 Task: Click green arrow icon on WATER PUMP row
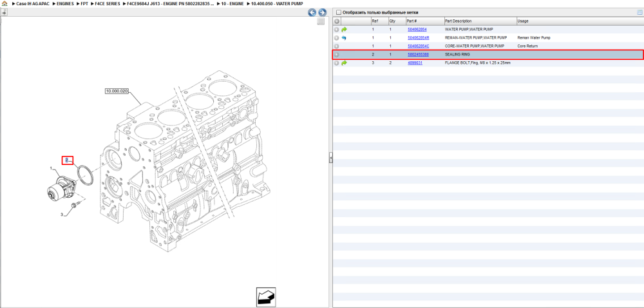(344, 30)
